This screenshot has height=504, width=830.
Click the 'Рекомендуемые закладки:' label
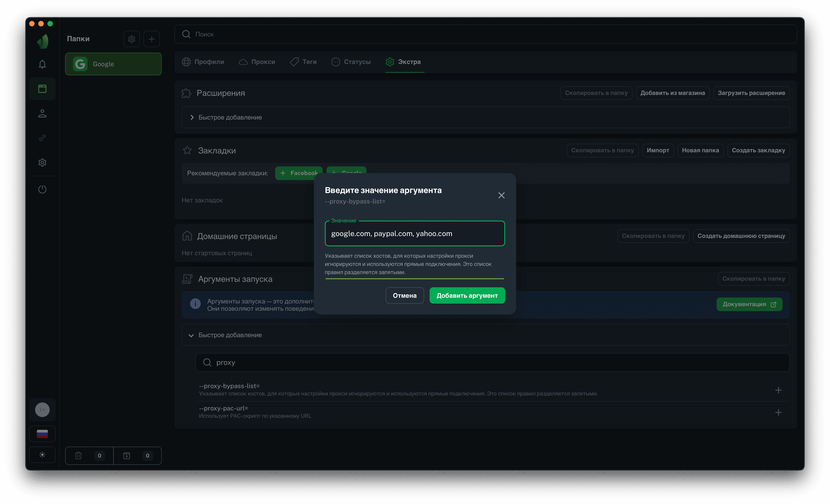(x=227, y=173)
